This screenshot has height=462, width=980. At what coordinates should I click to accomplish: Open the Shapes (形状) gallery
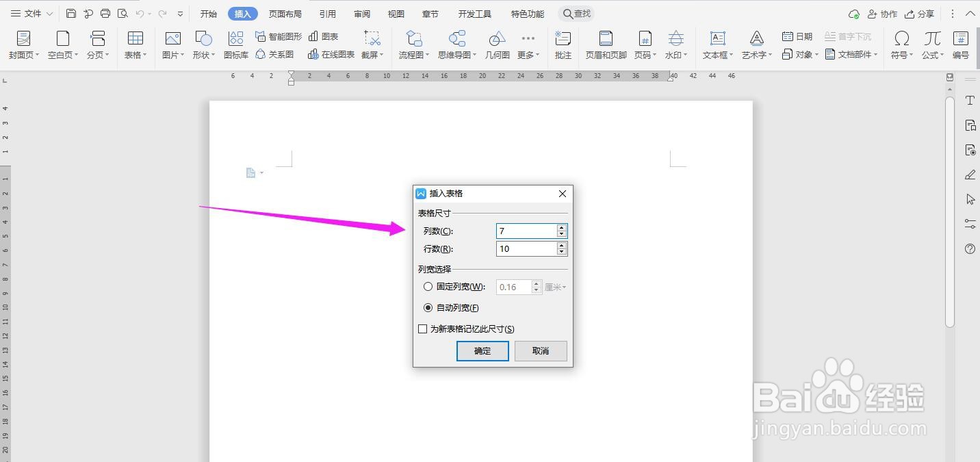(x=203, y=45)
